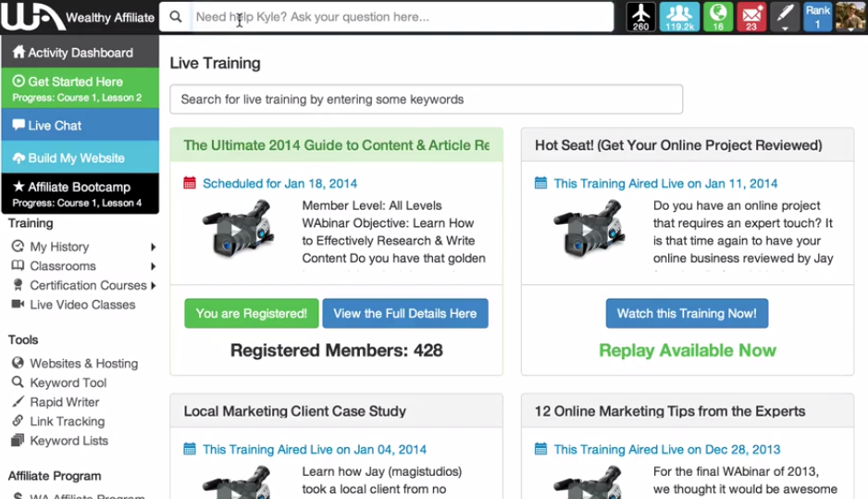Viewport: 868px width, 499px height.
Task: Click the Registered Members: 428 text
Action: pos(337,350)
